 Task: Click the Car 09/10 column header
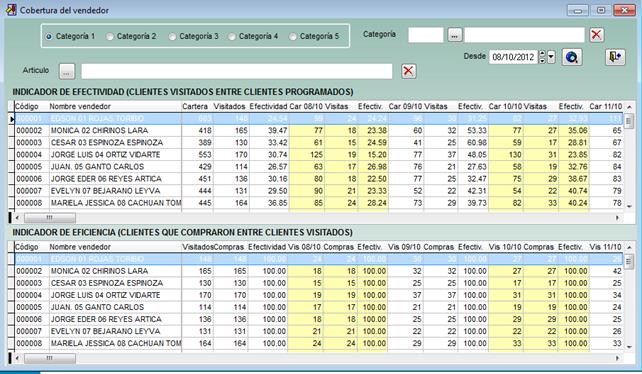(405, 107)
